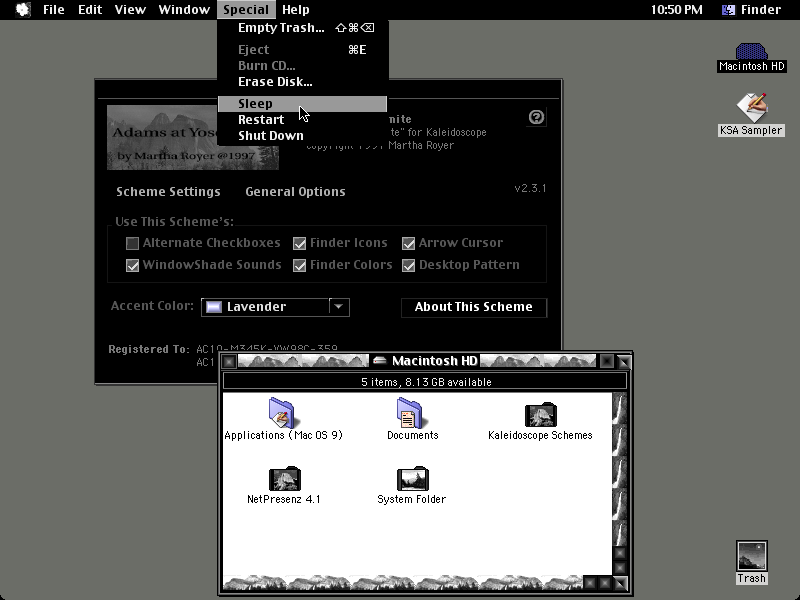Screen dimensions: 800x600
Task: Click the Lavender accent color swatch
Action: click(x=214, y=307)
